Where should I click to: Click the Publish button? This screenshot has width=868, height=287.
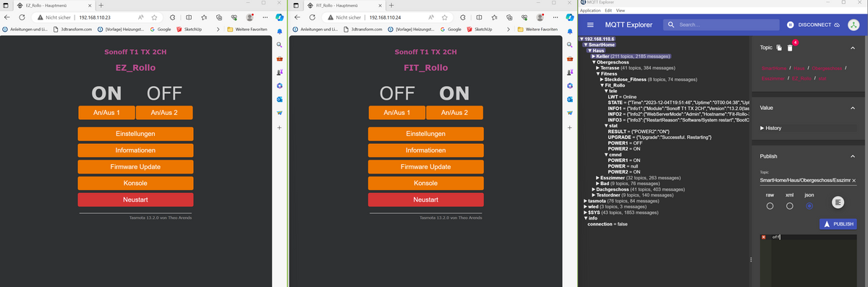838,224
